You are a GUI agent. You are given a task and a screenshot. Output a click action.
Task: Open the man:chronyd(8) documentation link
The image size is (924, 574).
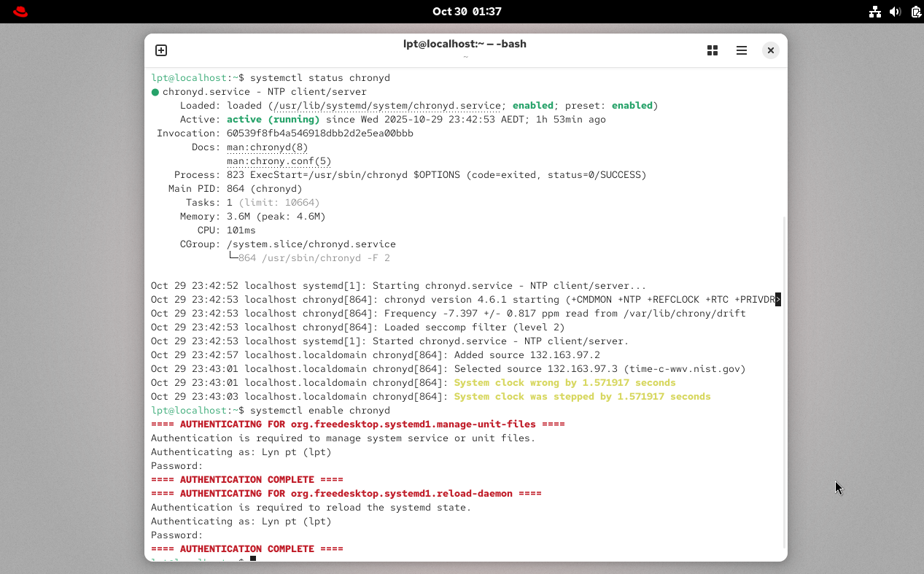[266, 147]
